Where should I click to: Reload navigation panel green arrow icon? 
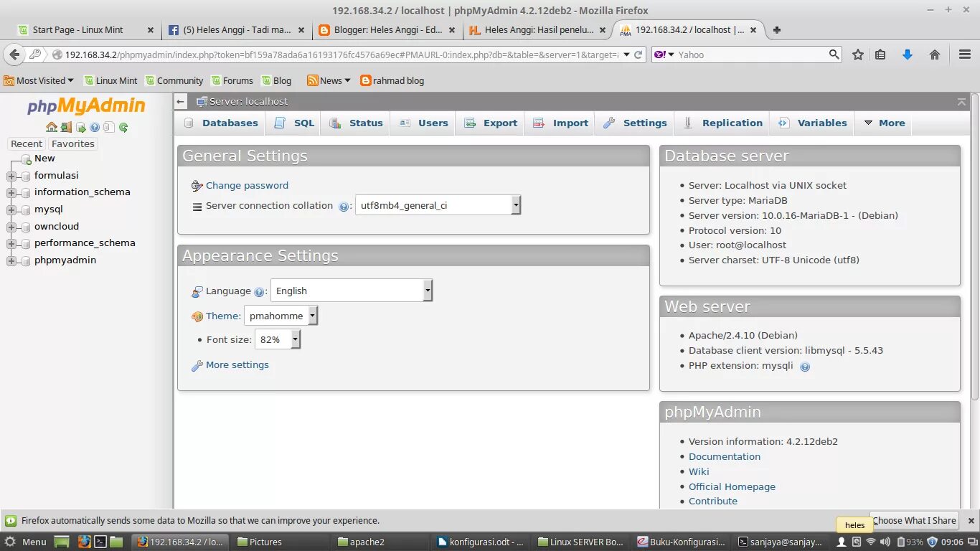123,128
